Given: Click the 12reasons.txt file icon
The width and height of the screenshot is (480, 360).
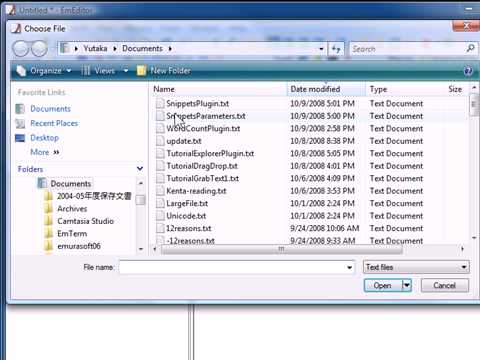Looking at the screenshot, I should point(160,228).
